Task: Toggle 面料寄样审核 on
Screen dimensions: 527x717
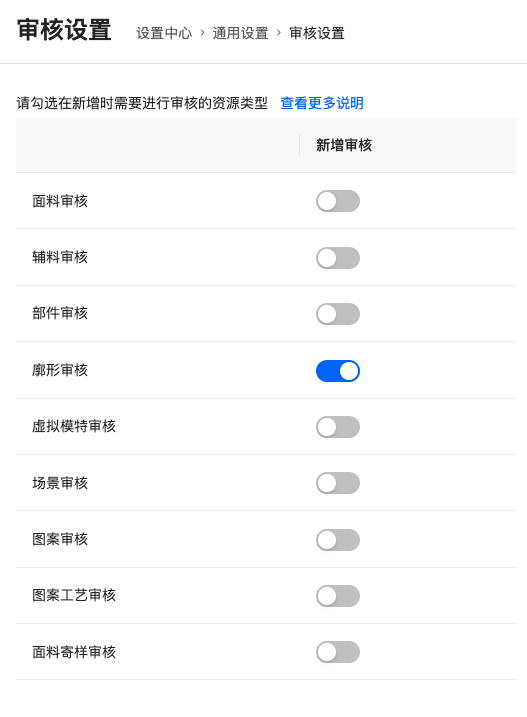Action: click(338, 652)
